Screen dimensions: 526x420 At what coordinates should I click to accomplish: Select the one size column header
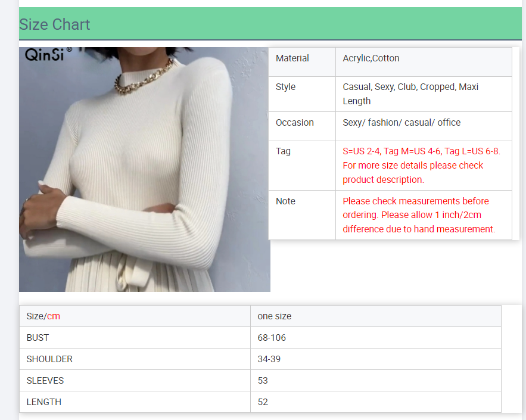(x=275, y=316)
